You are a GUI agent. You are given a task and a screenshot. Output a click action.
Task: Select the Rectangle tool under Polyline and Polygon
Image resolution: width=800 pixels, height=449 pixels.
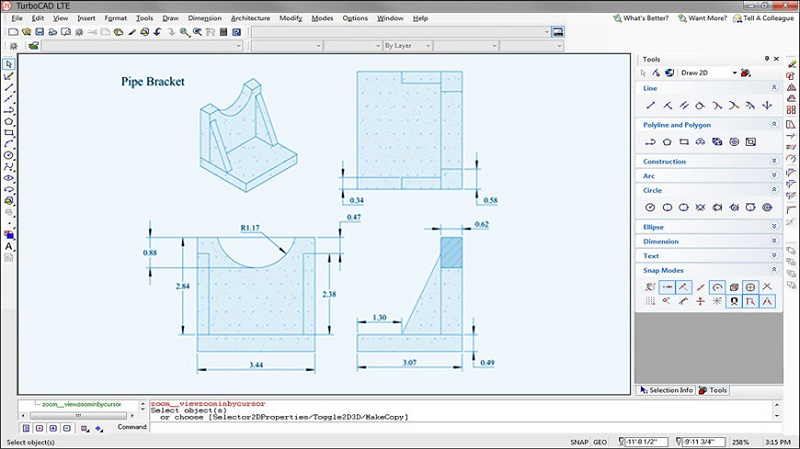(x=683, y=143)
